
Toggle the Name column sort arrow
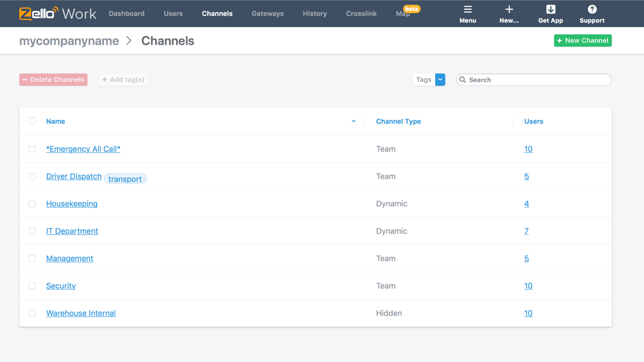(353, 121)
